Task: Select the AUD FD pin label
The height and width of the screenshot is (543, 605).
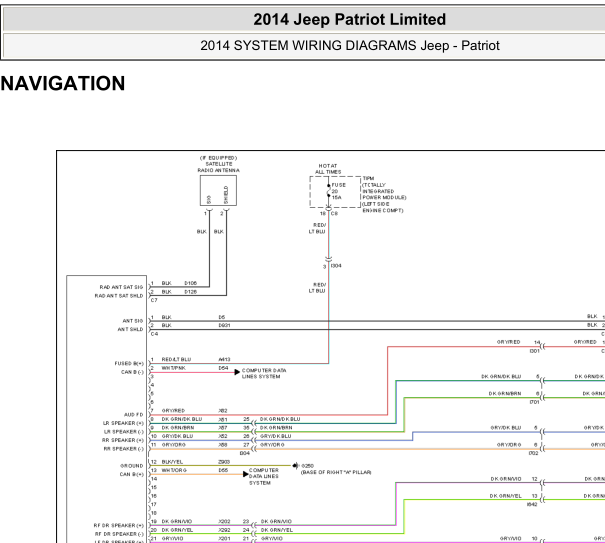Action: click(134, 414)
